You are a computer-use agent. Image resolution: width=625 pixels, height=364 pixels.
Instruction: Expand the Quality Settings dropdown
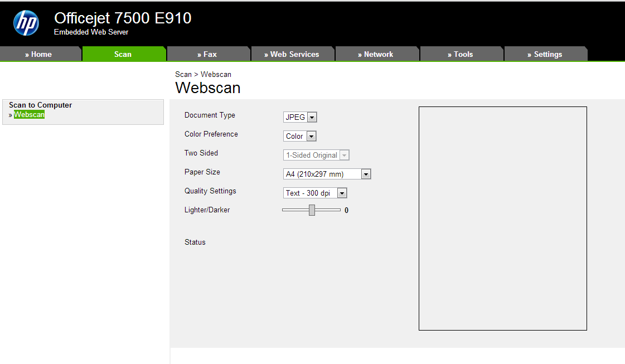click(x=315, y=193)
